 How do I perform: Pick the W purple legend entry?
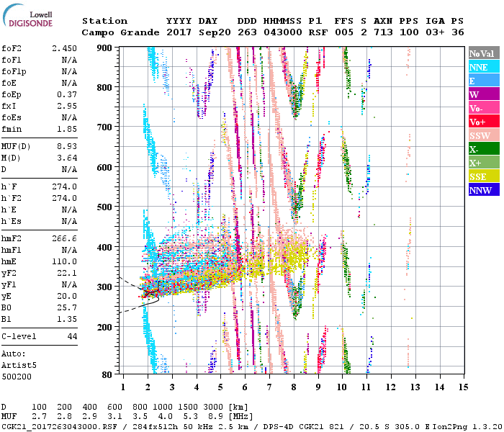click(482, 95)
